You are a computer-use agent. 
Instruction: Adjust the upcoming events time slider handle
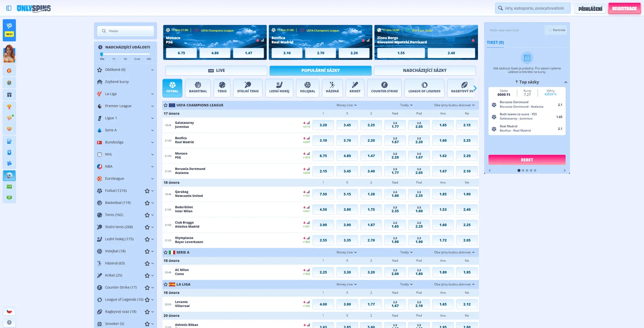click(x=102, y=54)
